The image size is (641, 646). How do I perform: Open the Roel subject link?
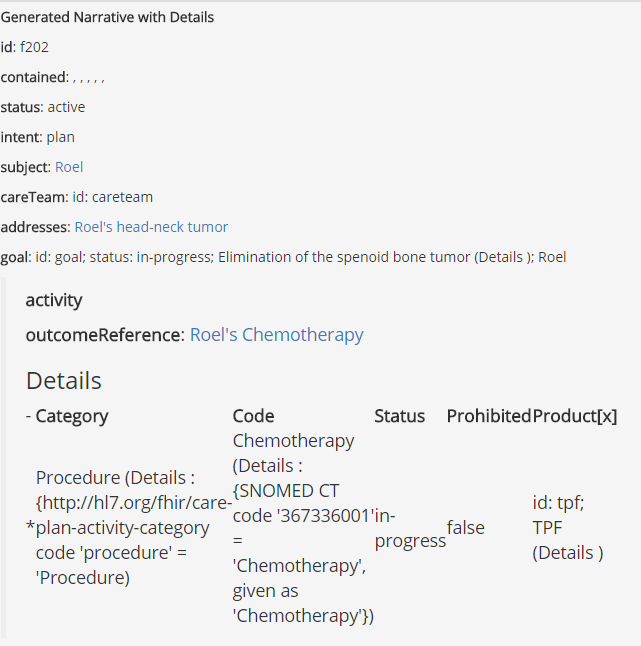click(69, 167)
